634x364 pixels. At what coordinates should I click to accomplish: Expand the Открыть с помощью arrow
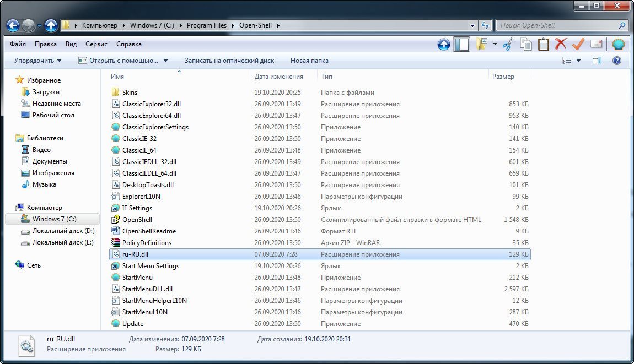point(165,61)
